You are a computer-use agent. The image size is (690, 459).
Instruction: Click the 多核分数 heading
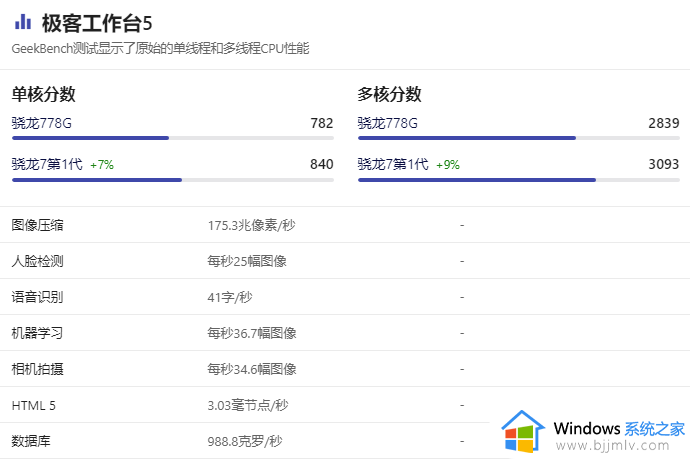click(389, 94)
